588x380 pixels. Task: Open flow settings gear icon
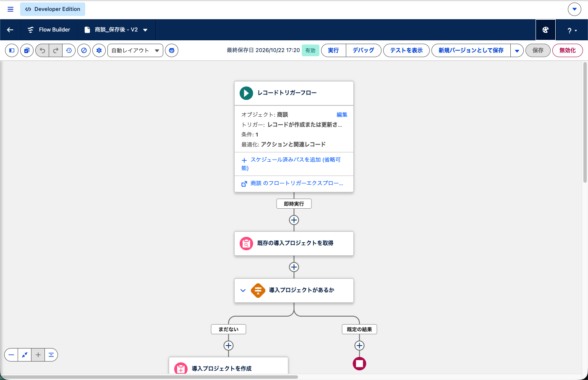(x=99, y=50)
